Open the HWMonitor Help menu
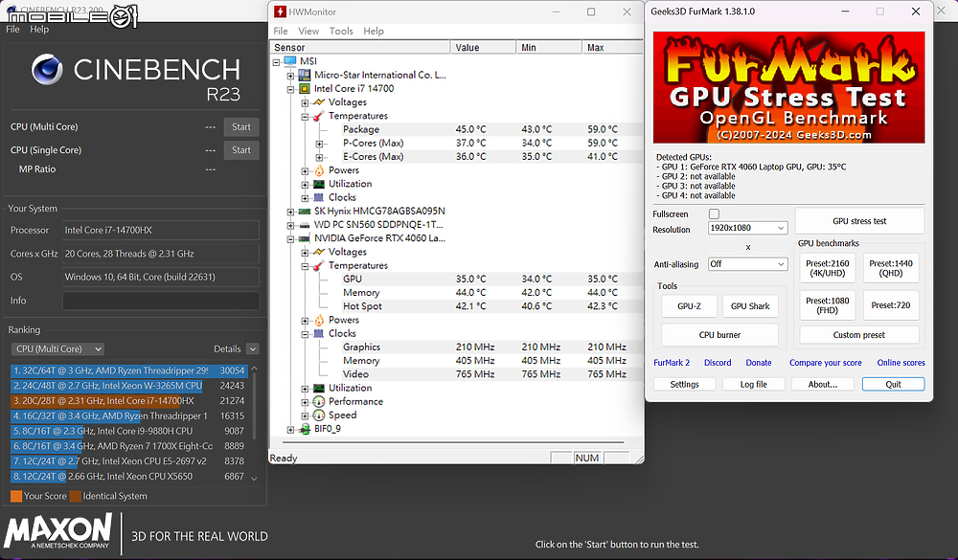 pos(374,32)
